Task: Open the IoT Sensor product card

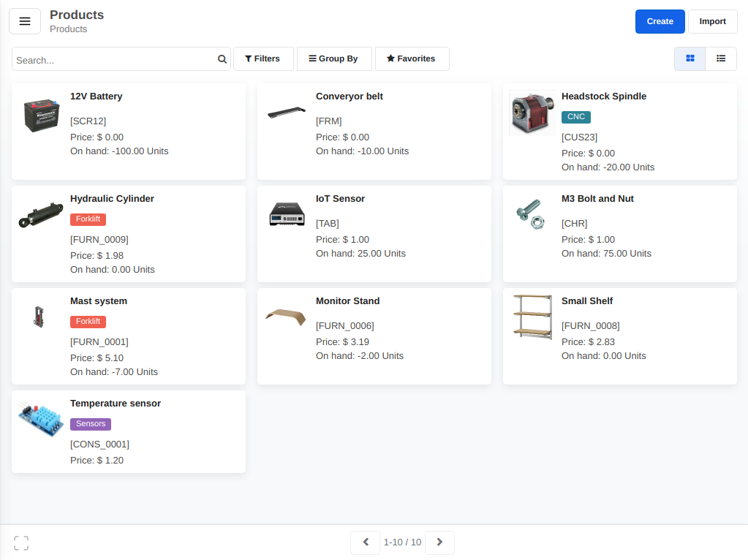Action: click(374, 234)
